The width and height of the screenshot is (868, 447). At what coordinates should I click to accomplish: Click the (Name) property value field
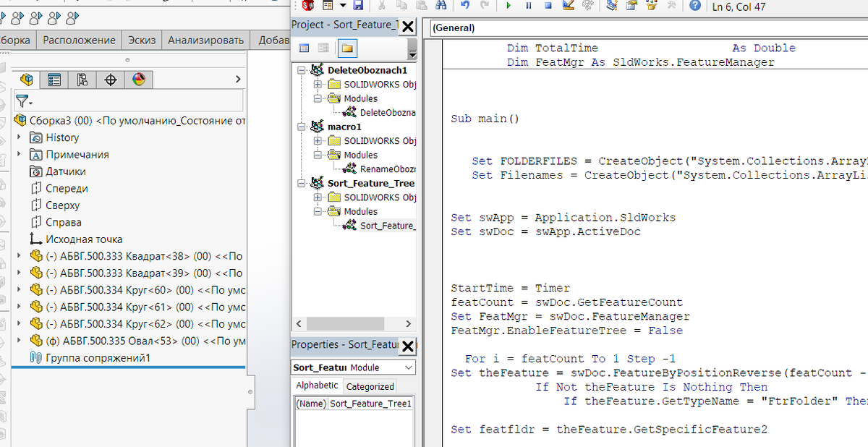[x=370, y=404]
